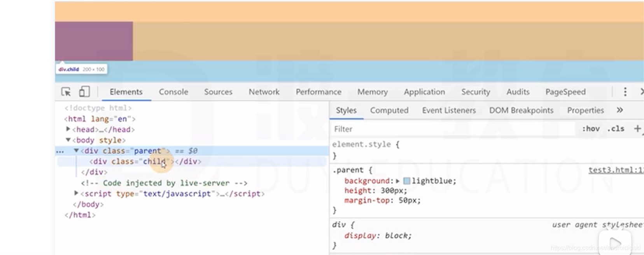Open the Event Listeners pane

(x=449, y=110)
